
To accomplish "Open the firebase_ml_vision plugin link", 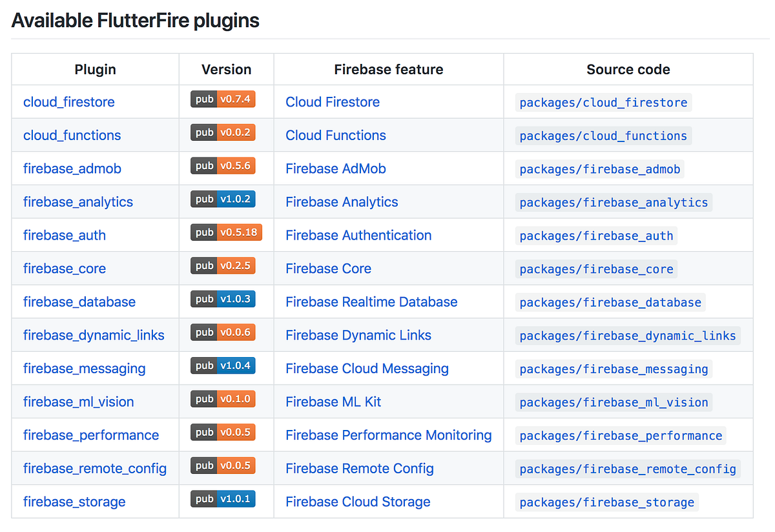I will [77, 402].
